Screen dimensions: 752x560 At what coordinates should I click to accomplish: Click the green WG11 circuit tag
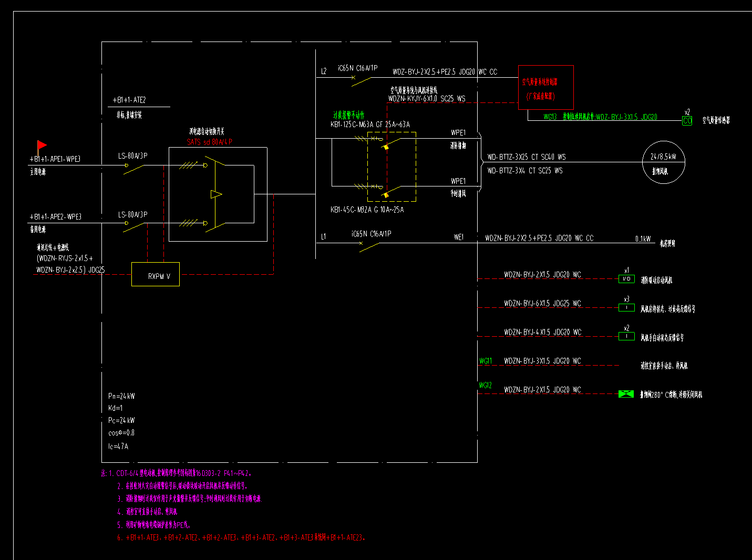tap(486, 361)
